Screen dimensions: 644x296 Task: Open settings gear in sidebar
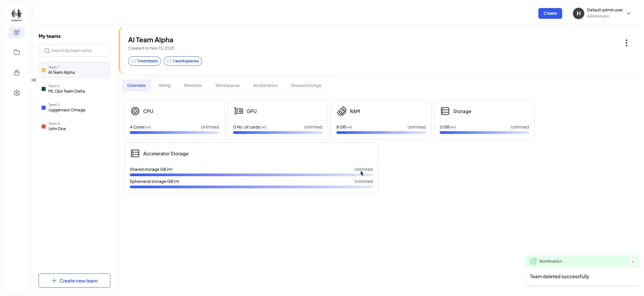click(x=17, y=93)
